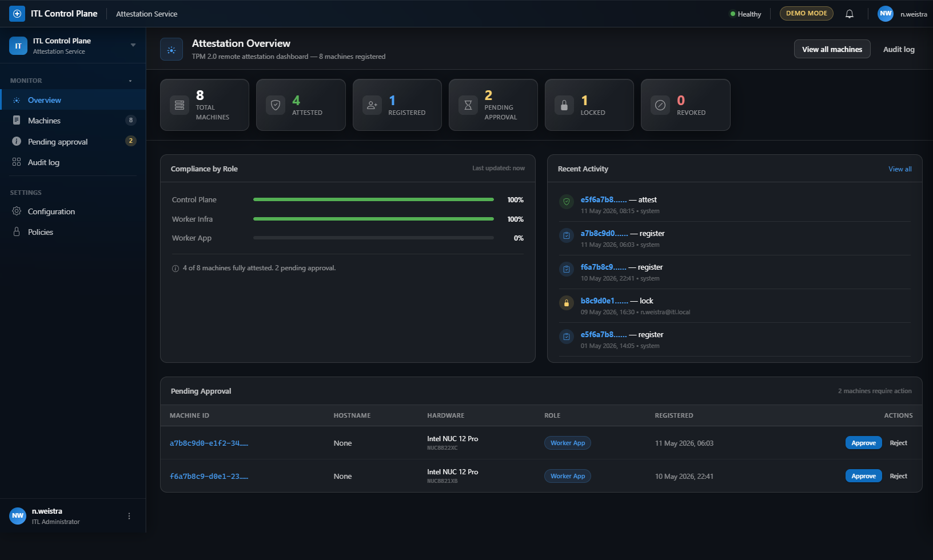
Task: Click the Attestation Overview header icon
Action: tap(172, 50)
